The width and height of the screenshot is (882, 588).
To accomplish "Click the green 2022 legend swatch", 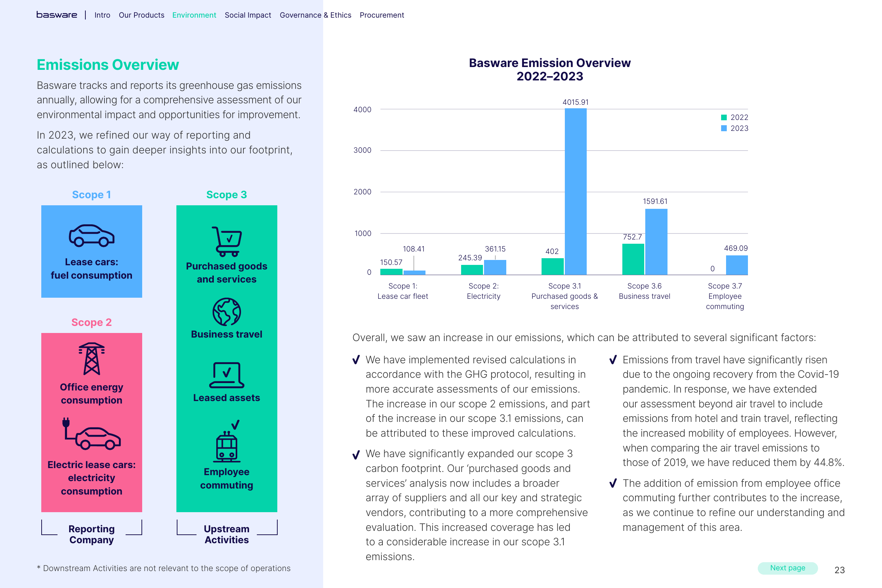I will [724, 117].
